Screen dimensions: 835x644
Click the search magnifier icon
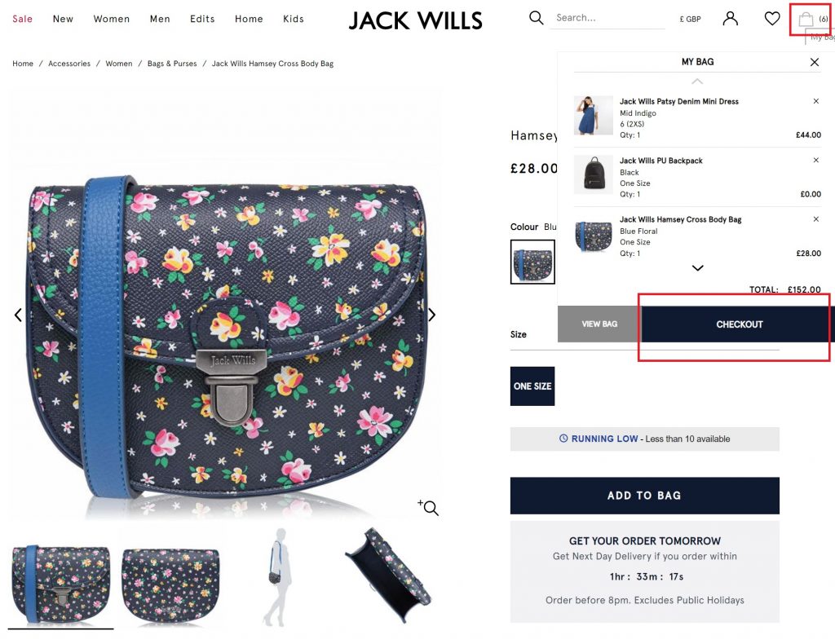(537, 18)
